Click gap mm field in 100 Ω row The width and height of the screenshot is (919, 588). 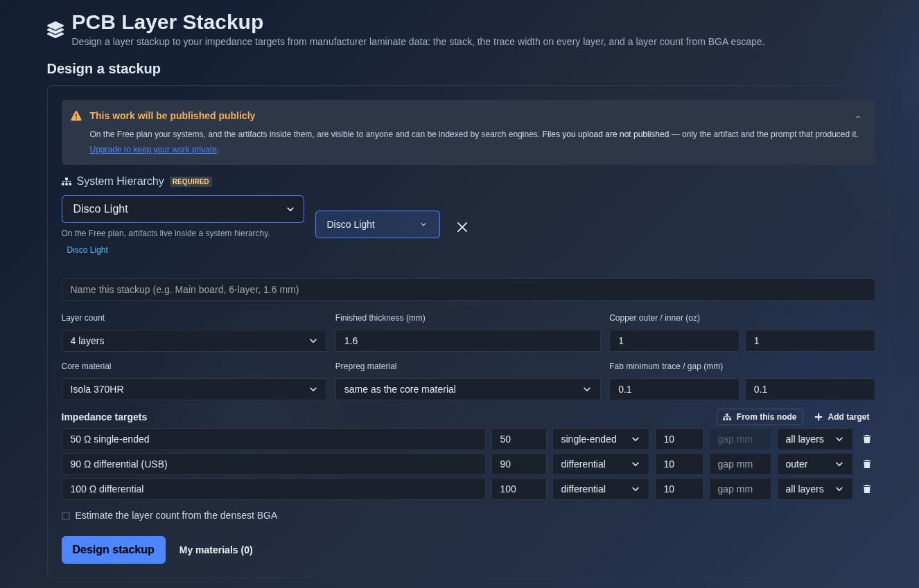[x=740, y=489]
